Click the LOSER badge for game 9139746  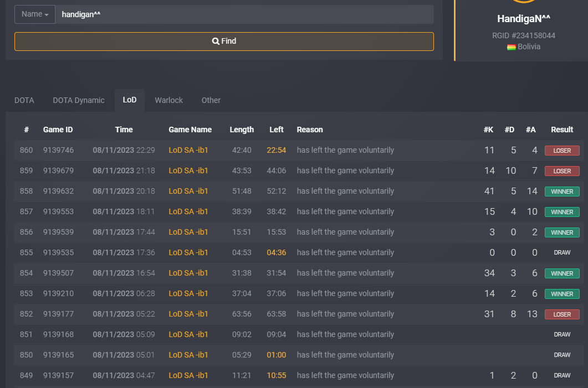562,151
